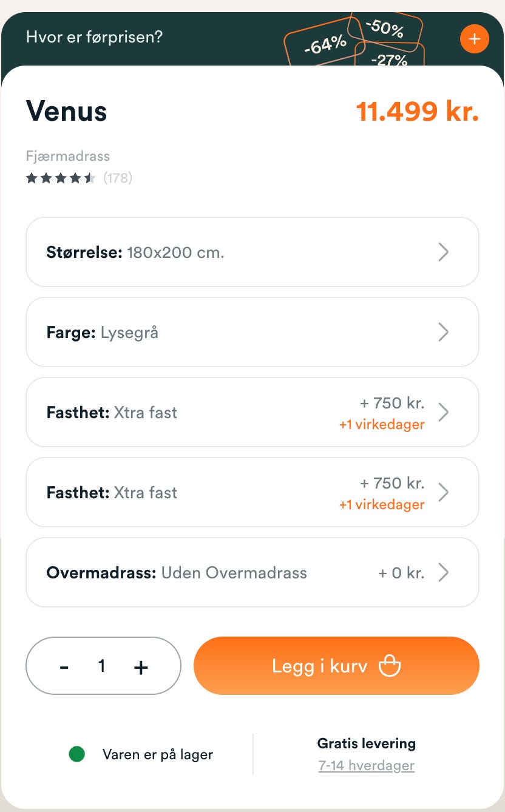Click the star rating under Fjærmadrass
The height and width of the screenshot is (812, 505).
click(61, 178)
